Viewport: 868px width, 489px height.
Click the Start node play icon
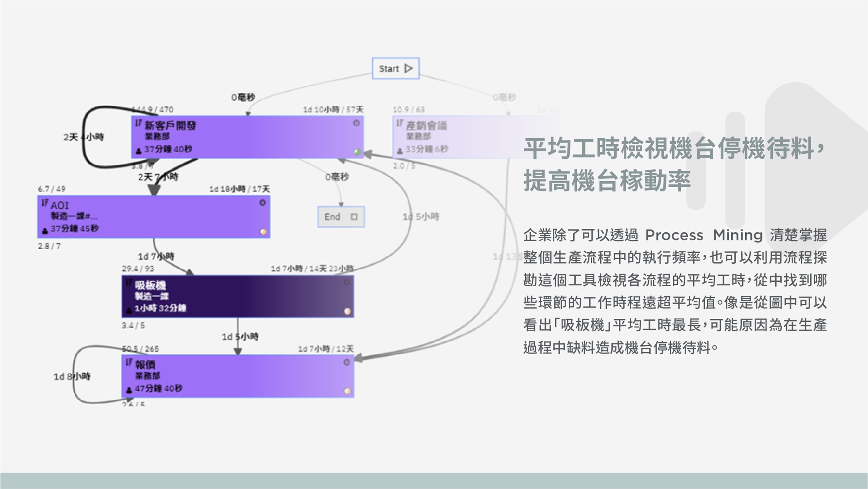[x=408, y=69]
